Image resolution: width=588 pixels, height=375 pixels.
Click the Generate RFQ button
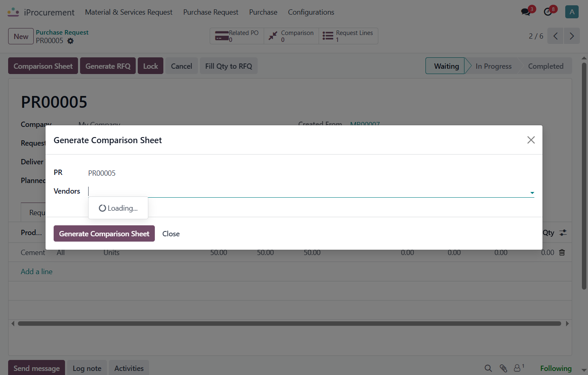coord(108,66)
